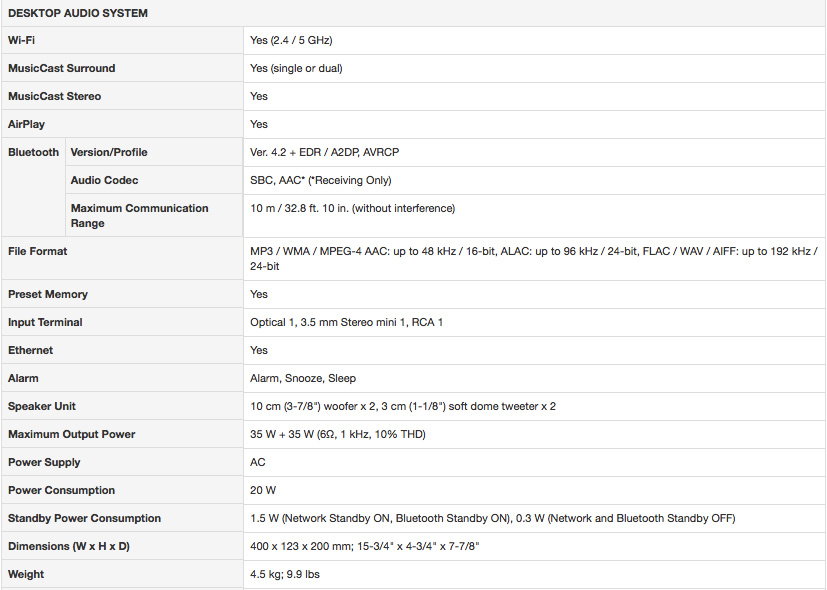Click the Speaker Unit label
This screenshot has height=590, width=827.
pos(42,406)
